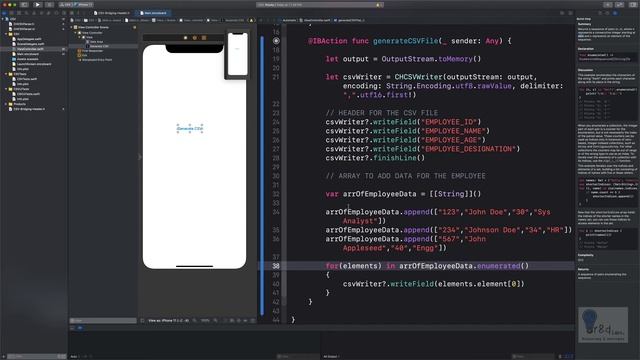
Task: Click the Exit icon in scene dock
Action: coord(204,38)
